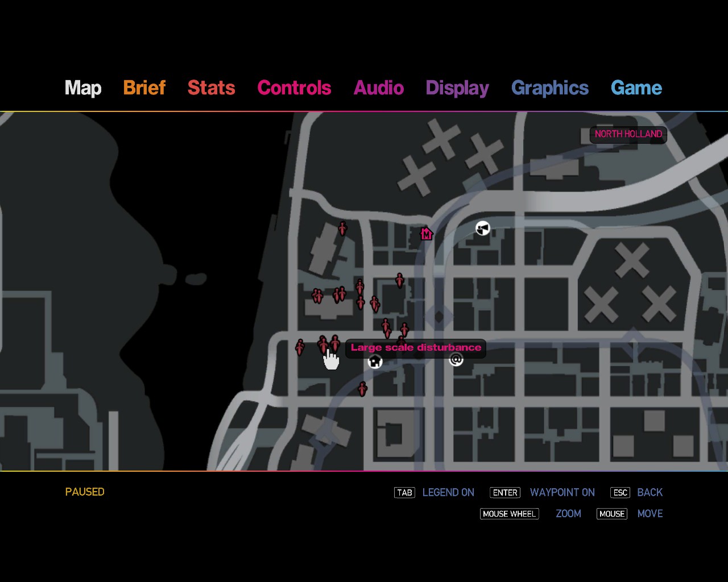The image size is (728, 582).
Task: Select the pink M house marker
Action: pos(426,234)
